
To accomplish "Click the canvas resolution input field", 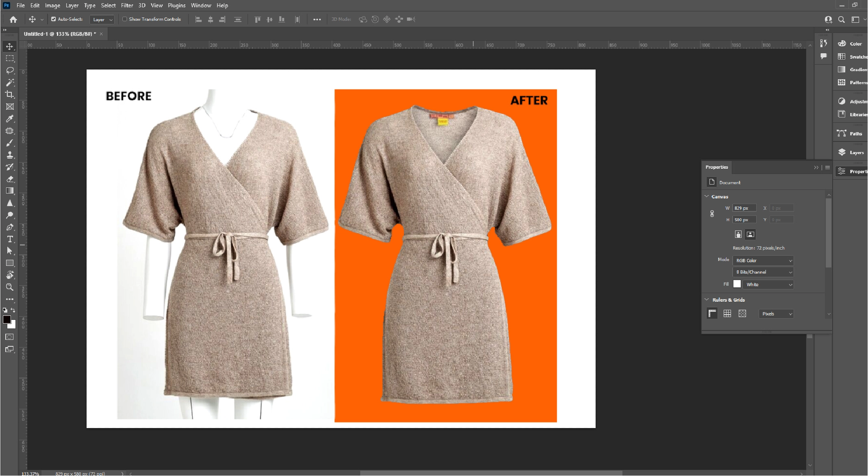I will click(x=761, y=248).
